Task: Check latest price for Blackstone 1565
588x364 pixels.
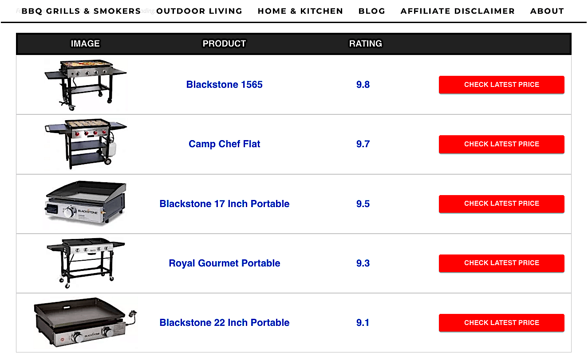Action: pos(501,85)
